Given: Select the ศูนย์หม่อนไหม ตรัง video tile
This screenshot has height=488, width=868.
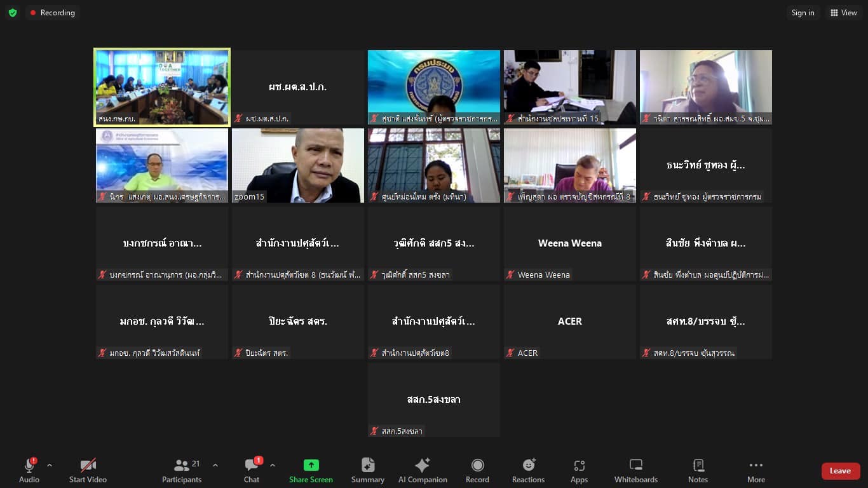Looking at the screenshot, I should tap(434, 165).
